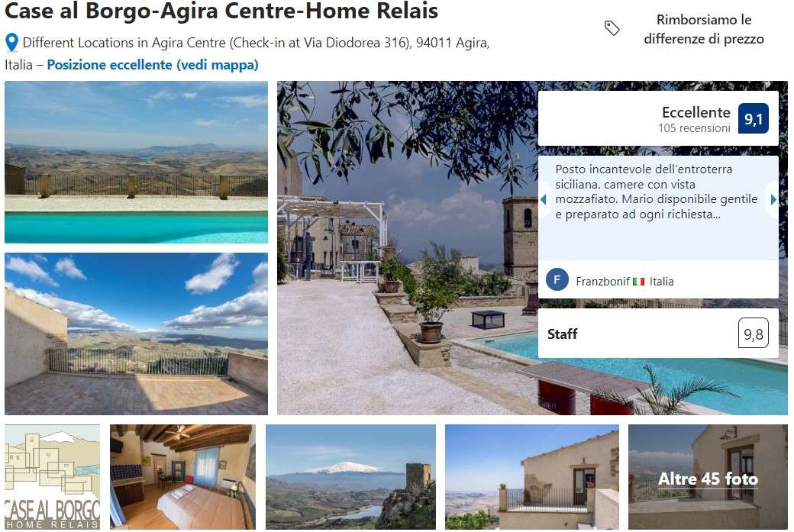794x532 pixels.
Task: Open the Rimborsiamo le differenze di prezzo link
Action: coord(703,29)
